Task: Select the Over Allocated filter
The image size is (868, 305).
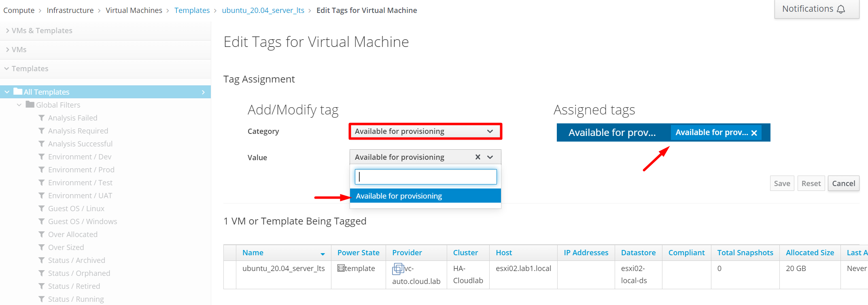Action: [x=73, y=234]
